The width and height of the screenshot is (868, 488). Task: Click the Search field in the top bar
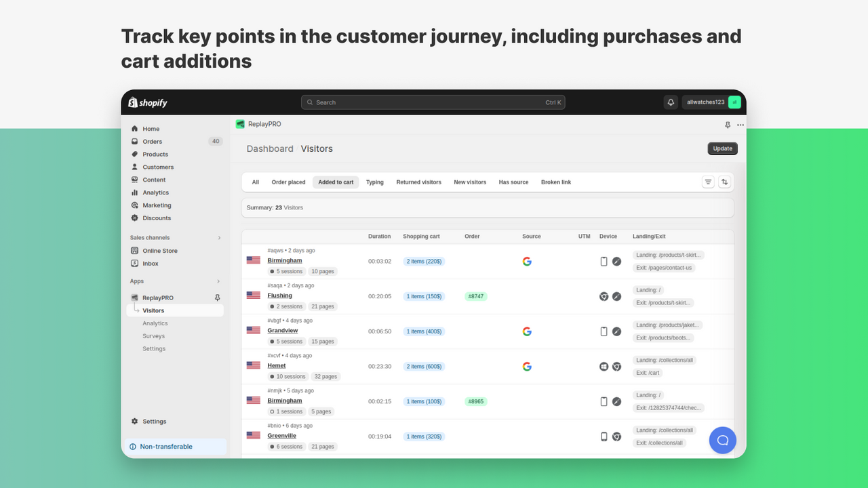click(433, 102)
